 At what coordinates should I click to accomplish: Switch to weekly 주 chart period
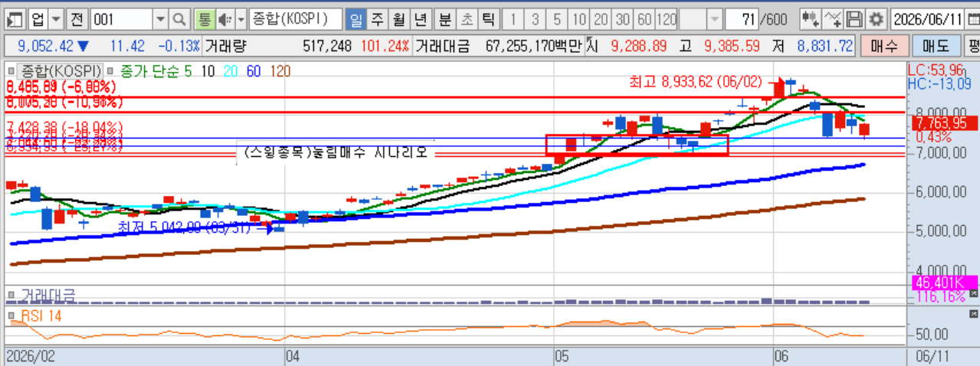[378, 18]
